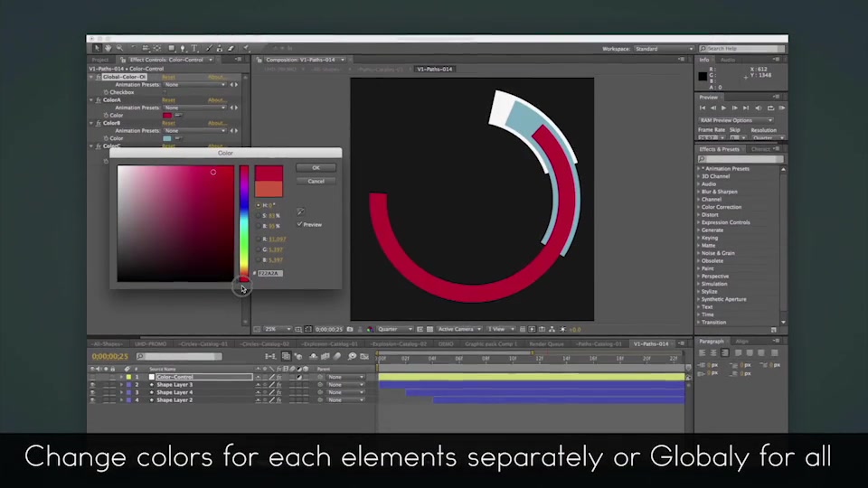Click Cancel in the Color dialog
This screenshot has height=488, width=868.
(316, 181)
